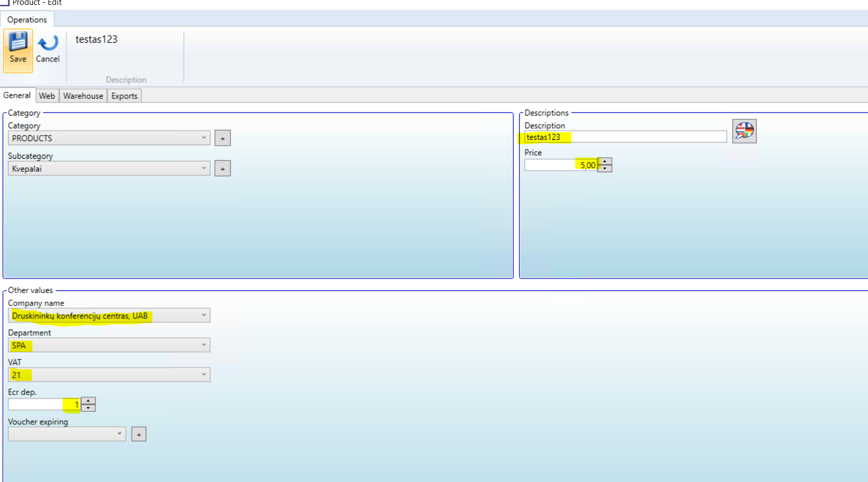Click the testas123 title in the ribbon

click(x=97, y=39)
